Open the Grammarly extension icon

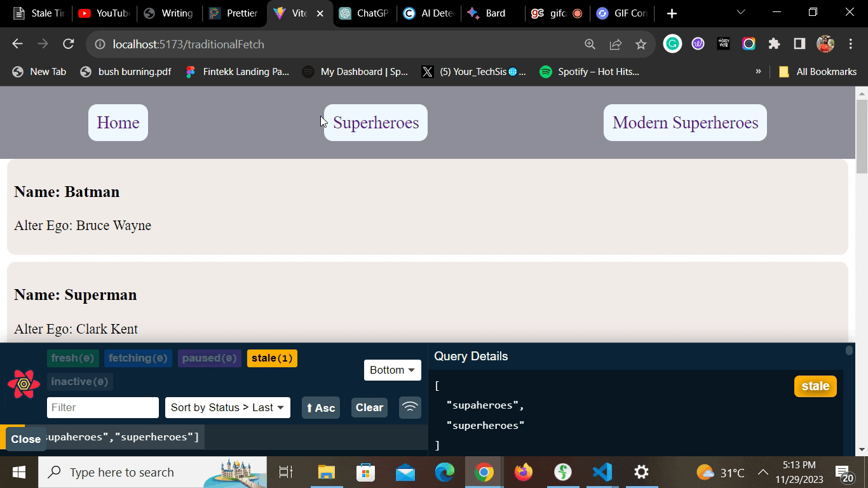tap(672, 44)
